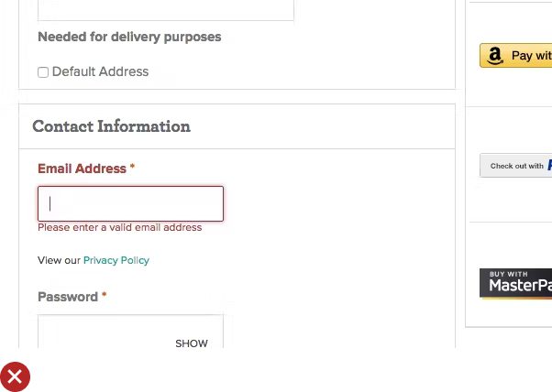The image size is (552, 392).
Task: Click the Amazon logo icon
Action: pos(495,56)
